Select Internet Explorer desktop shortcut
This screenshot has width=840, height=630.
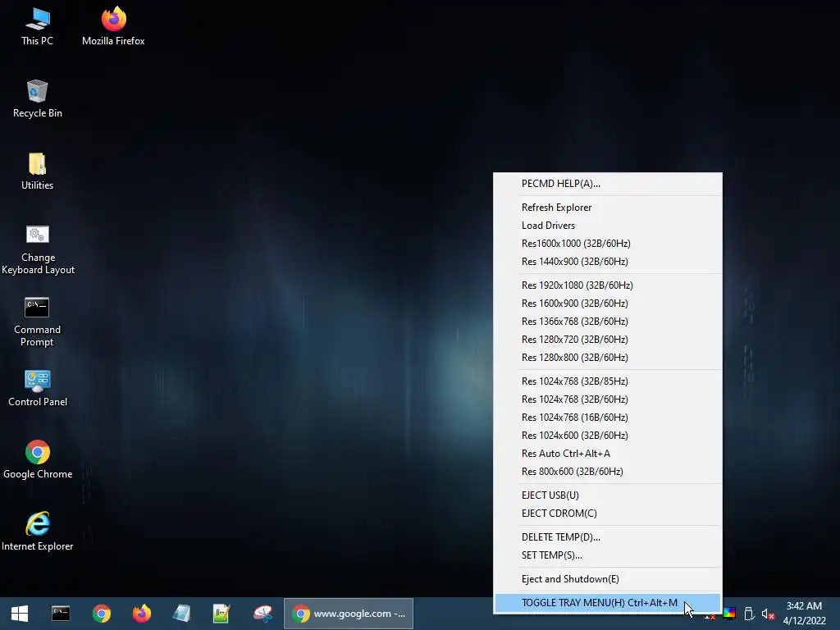[x=38, y=532]
